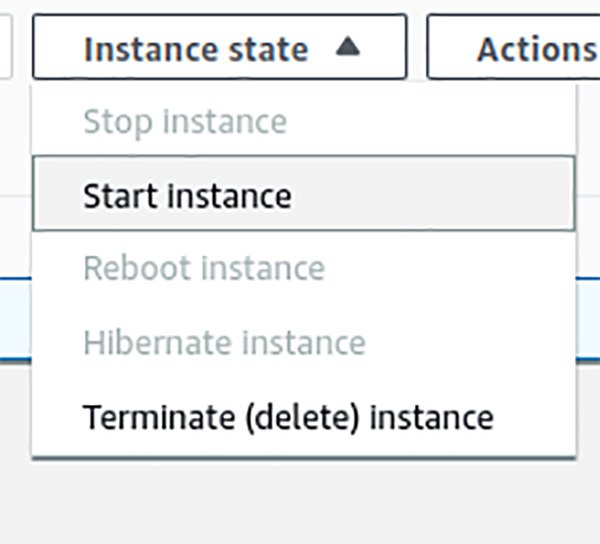Dismiss the menu by clicking the gray area below it
Screen dimensions: 600x544
tap(300, 500)
